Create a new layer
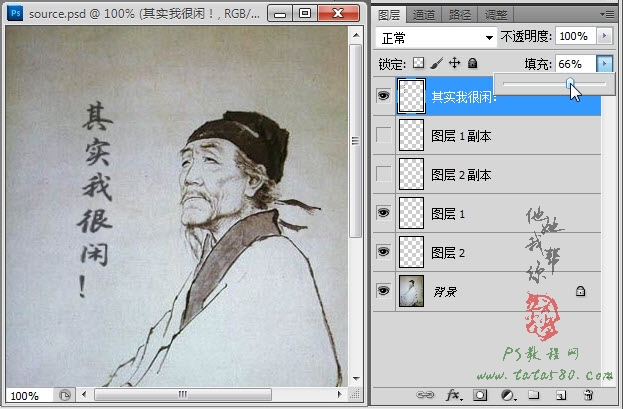Image resolution: width=623 pixels, height=409 pixels. 561,395
